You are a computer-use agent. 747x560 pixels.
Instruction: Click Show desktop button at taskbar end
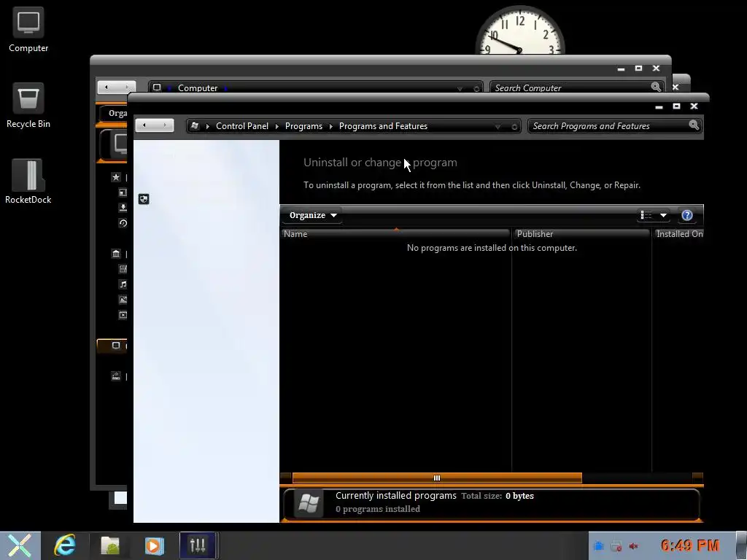click(x=742, y=545)
